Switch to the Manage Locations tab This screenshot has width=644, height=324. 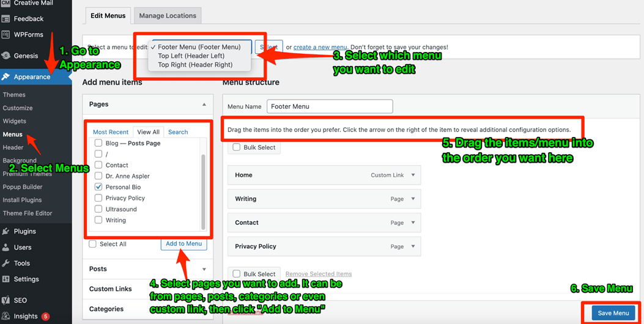coord(168,15)
